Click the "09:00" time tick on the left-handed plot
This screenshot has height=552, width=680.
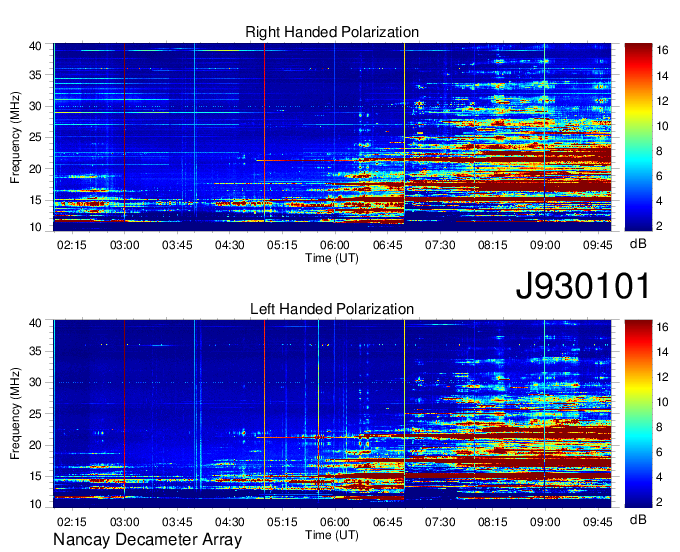pyautogui.click(x=545, y=522)
